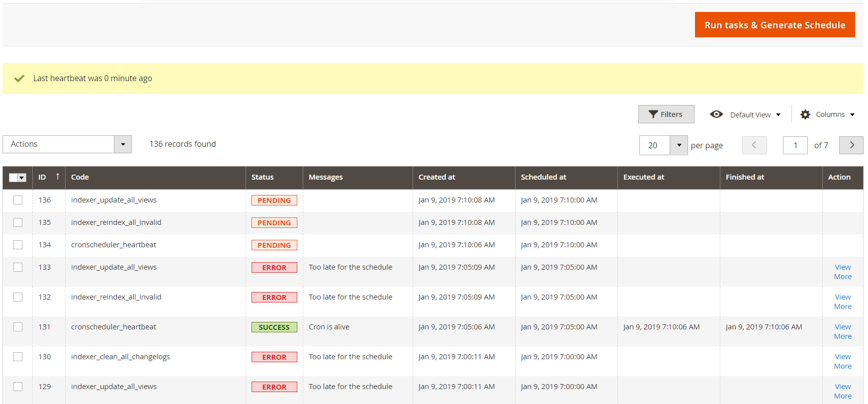This screenshot has height=404, width=868.
Task: Sort by Status column header
Action: point(274,177)
